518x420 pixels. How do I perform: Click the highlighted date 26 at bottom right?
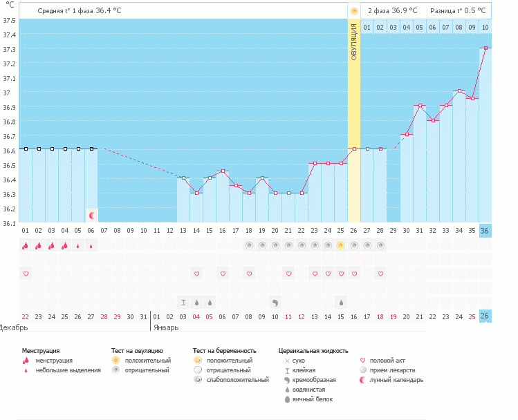coord(485,316)
